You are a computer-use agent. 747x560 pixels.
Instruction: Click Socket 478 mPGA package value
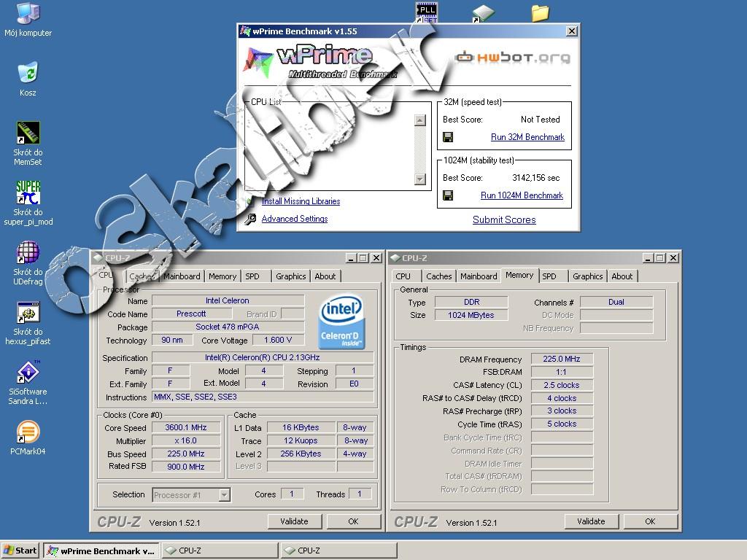(228, 327)
